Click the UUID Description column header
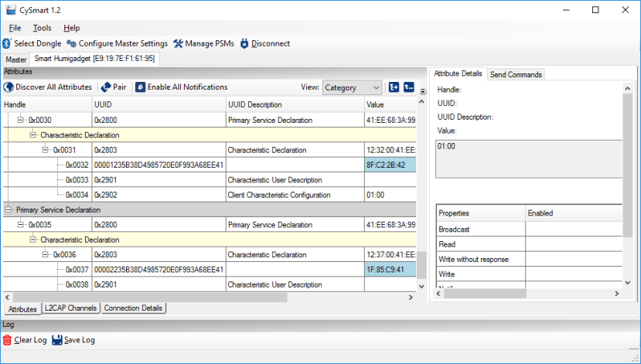641x364 pixels. click(x=295, y=104)
